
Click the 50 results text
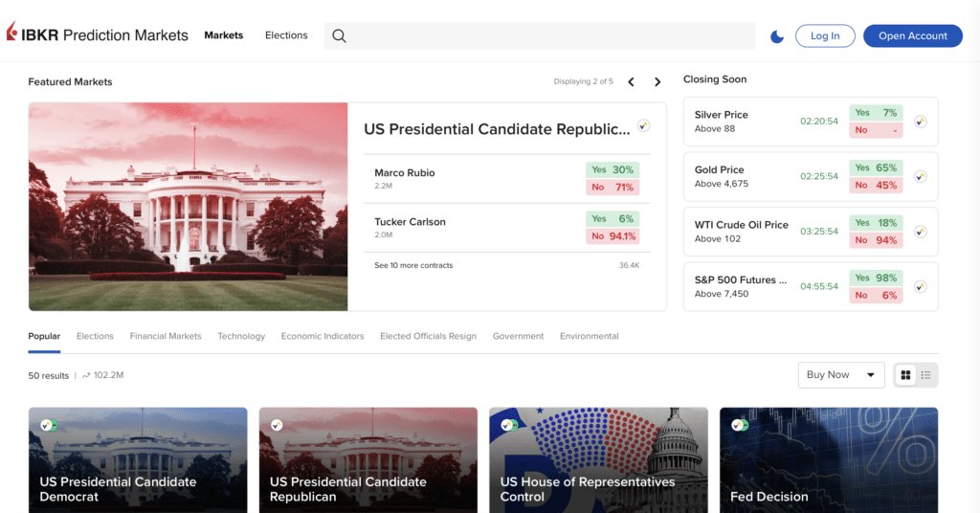48,375
